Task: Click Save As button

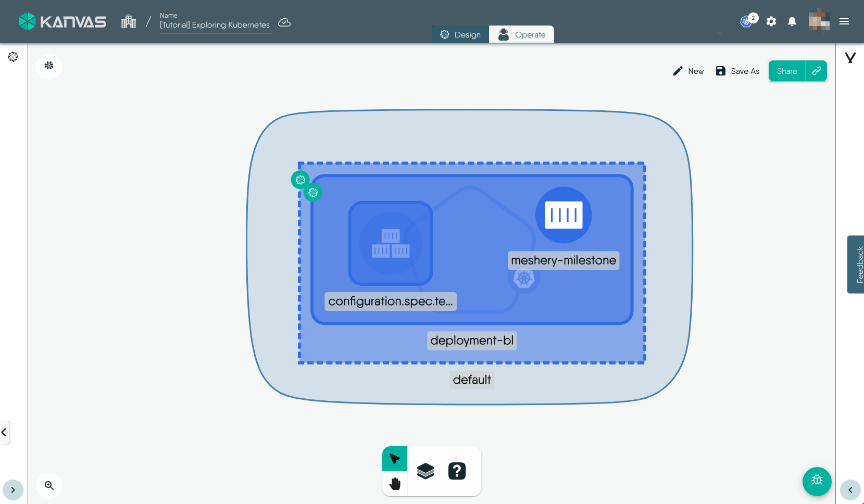Action: [738, 71]
